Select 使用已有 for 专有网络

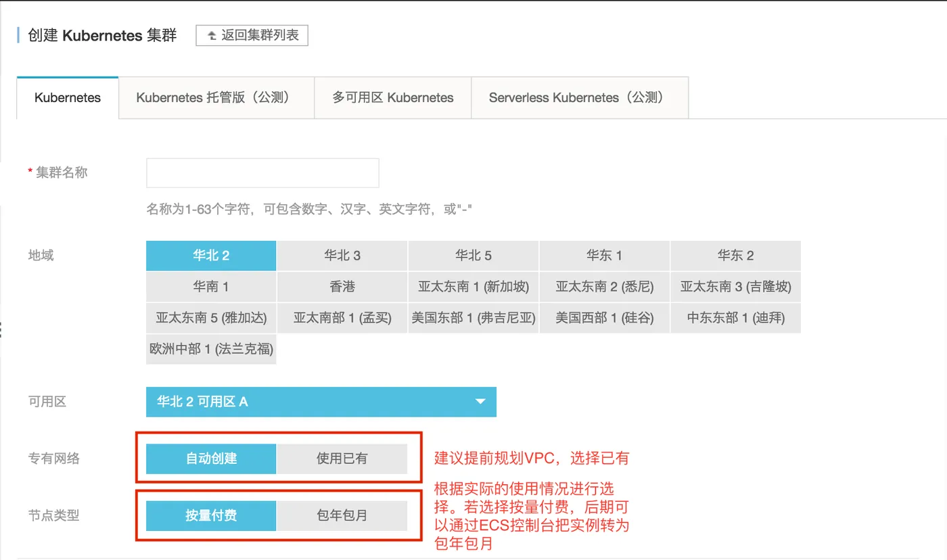coord(342,459)
